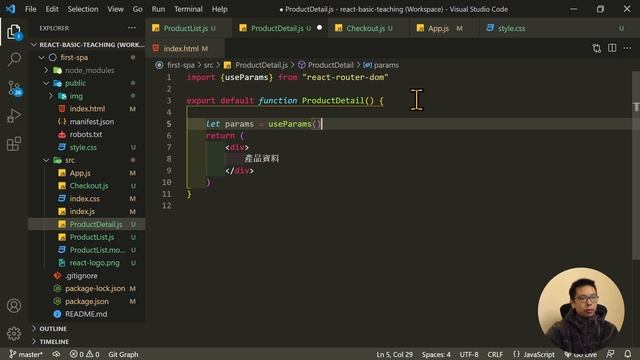Open editor More Actions ellipsis
Image resolution: width=640 pixels, height=360 pixels.
coord(627,48)
